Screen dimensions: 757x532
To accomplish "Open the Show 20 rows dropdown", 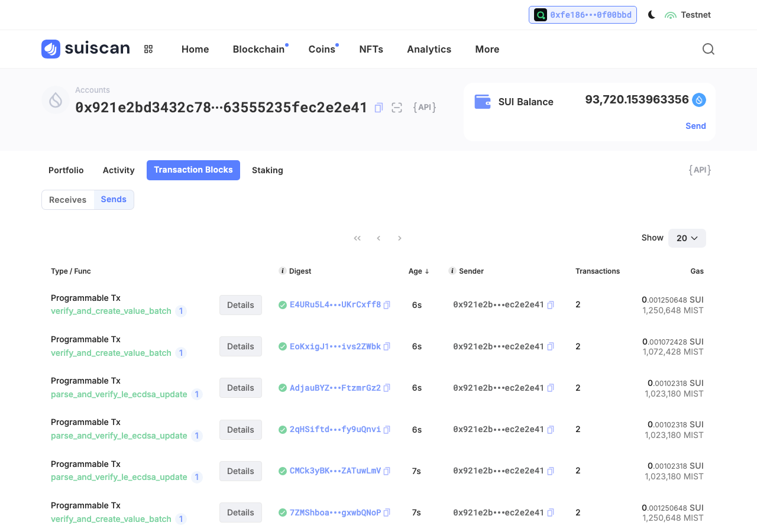I will (x=687, y=238).
